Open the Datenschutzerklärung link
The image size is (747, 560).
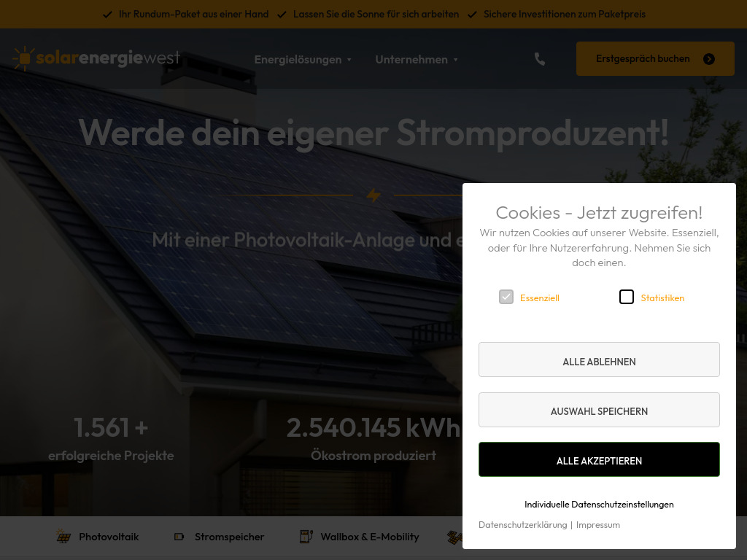(x=522, y=524)
